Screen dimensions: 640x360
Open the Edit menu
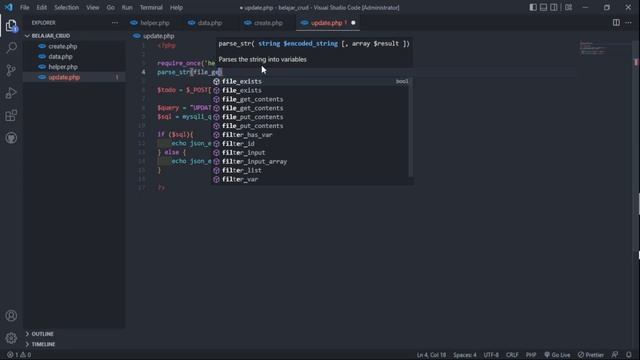[x=42, y=7]
